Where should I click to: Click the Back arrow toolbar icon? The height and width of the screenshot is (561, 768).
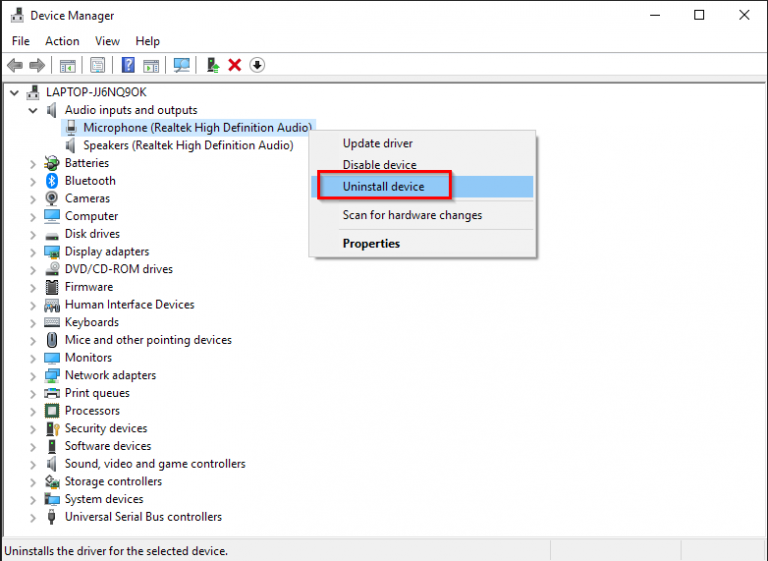tap(15, 65)
